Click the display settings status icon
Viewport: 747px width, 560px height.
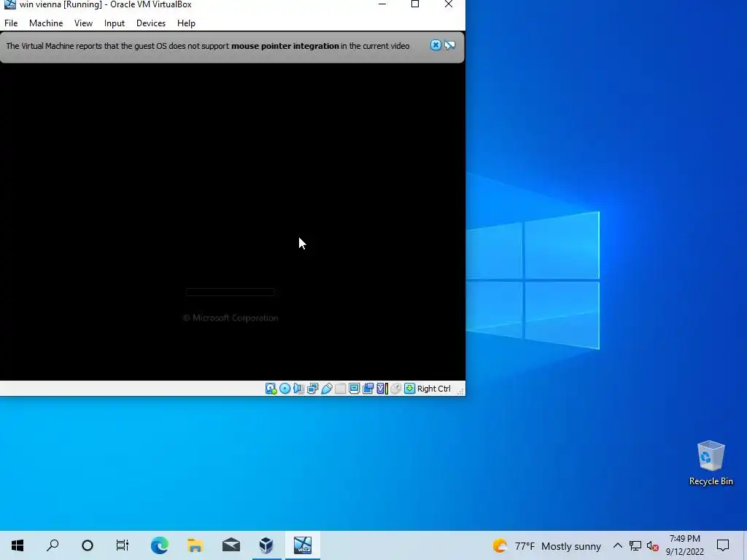pos(354,389)
